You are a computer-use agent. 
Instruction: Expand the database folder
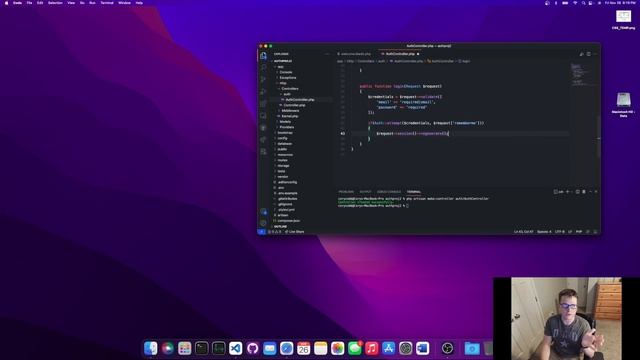coord(284,144)
